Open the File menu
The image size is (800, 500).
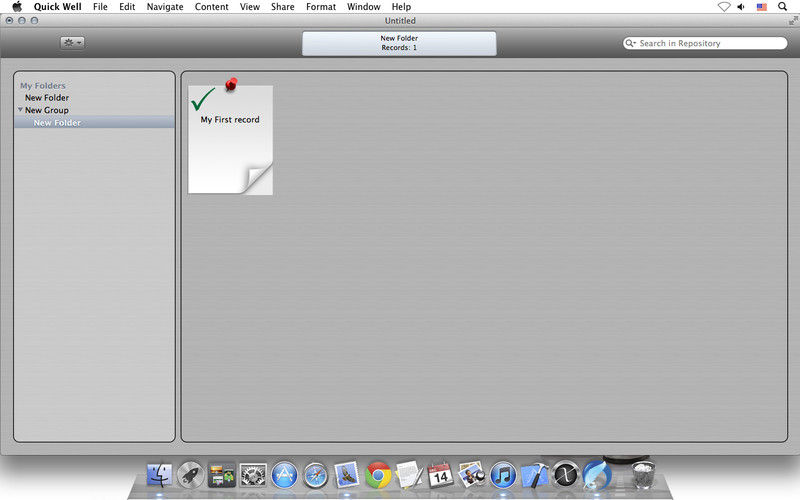(100, 7)
